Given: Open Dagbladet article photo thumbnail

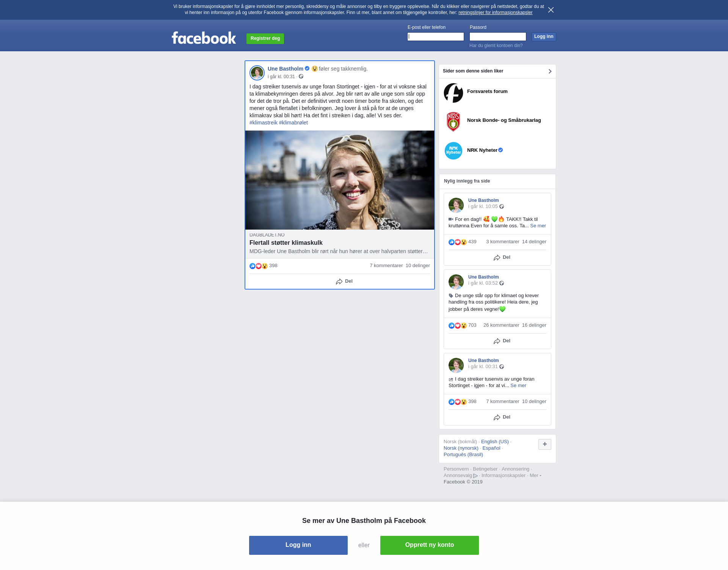Looking at the screenshot, I should point(339,180).
